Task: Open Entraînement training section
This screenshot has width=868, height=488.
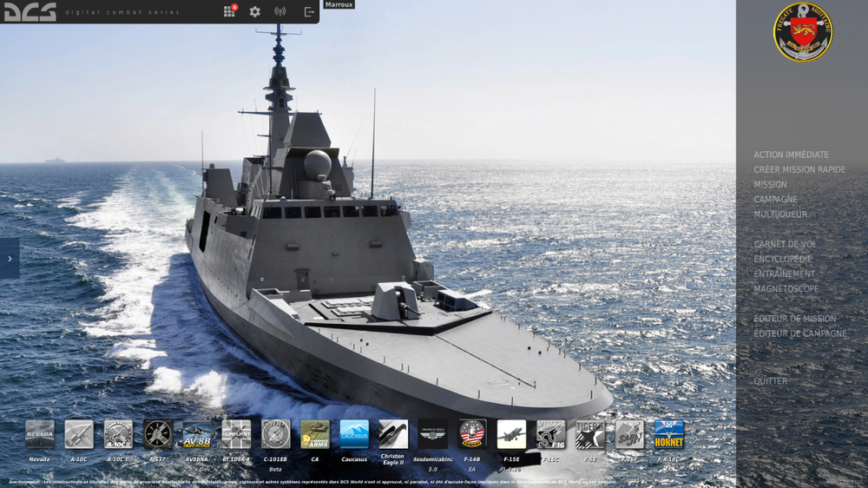Action: click(x=784, y=274)
